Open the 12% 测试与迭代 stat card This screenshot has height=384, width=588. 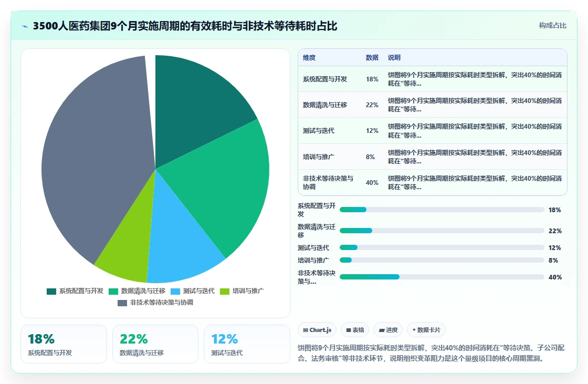coord(247,344)
